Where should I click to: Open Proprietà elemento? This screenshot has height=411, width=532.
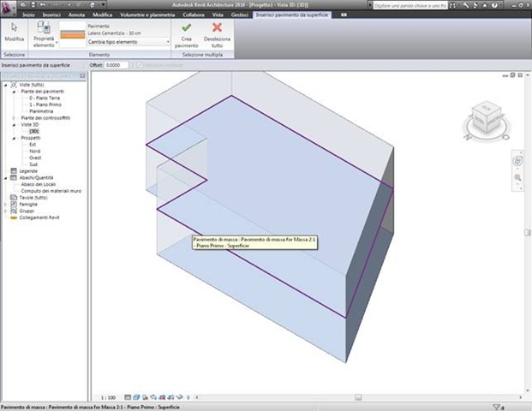[x=44, y=34]
